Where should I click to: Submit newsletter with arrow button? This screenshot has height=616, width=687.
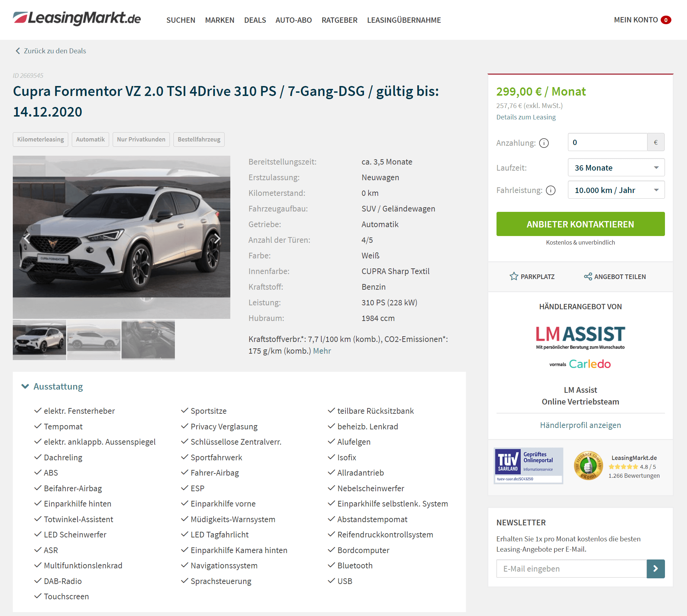tap(656, 569)
